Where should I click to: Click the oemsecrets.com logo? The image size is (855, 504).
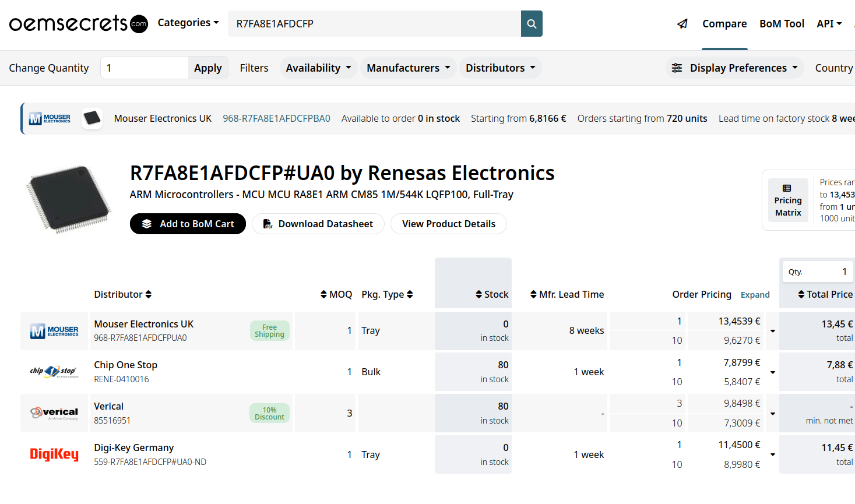click(x=79, y=23)
